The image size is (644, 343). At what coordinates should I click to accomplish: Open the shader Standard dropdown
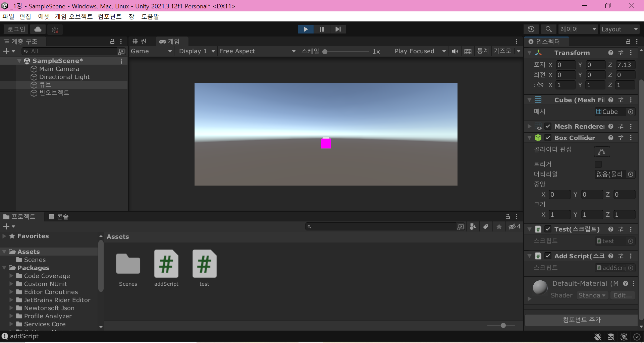pos(592,295)
